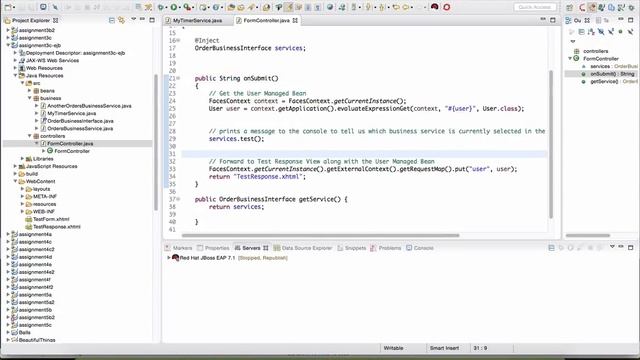The image size is (640, 360).
Task: Click the Quick Access search field
Action: (x=535, y=7)
